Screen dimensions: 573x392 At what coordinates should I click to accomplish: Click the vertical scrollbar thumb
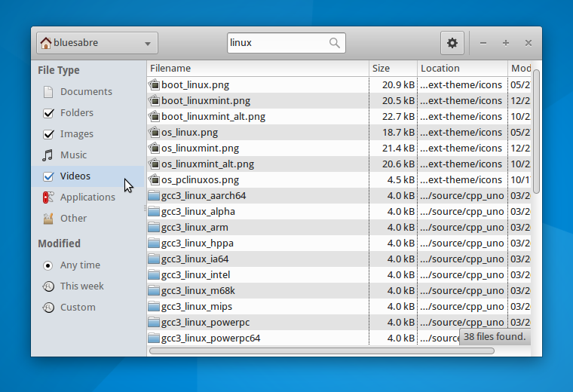[x=536, y=131]
